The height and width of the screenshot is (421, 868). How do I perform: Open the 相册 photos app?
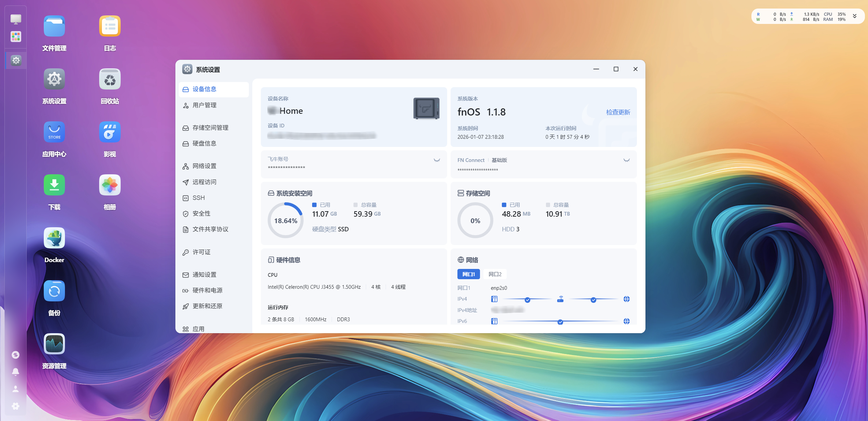tap(110, 185)
